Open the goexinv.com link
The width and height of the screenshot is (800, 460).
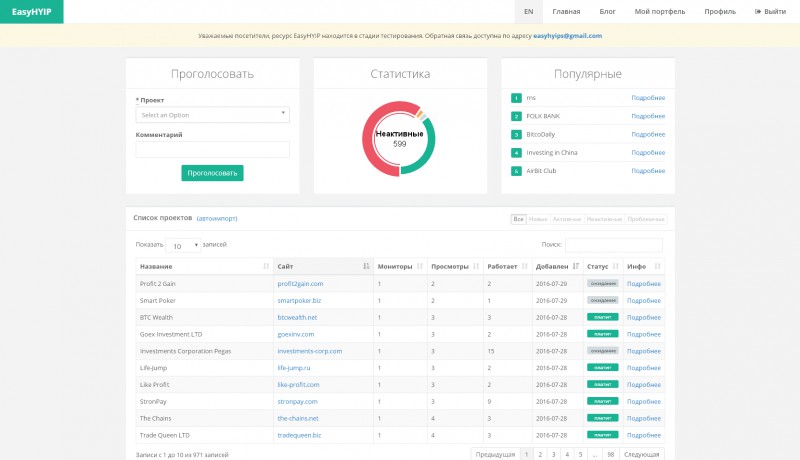[x=295, y=334]
